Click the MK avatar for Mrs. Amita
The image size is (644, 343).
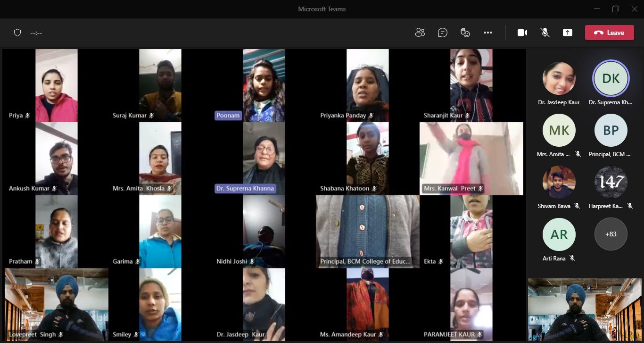coord(559,130)
